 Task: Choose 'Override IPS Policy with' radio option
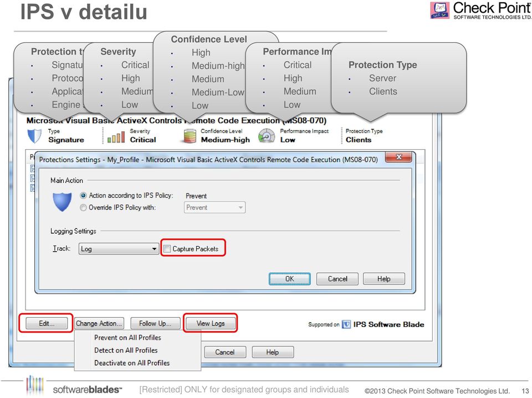(x=83, y=208)
